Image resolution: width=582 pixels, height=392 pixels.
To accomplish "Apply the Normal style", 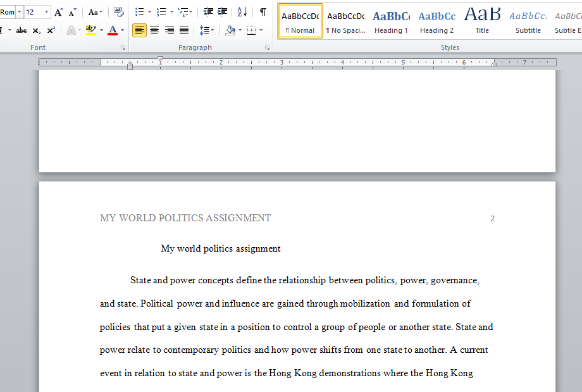I will click(300, 21).
